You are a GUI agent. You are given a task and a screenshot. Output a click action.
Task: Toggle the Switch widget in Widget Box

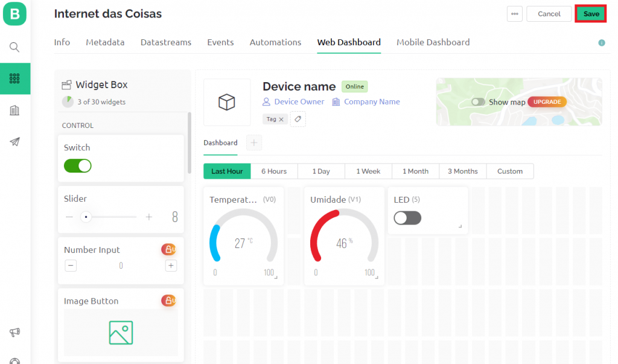78,165
